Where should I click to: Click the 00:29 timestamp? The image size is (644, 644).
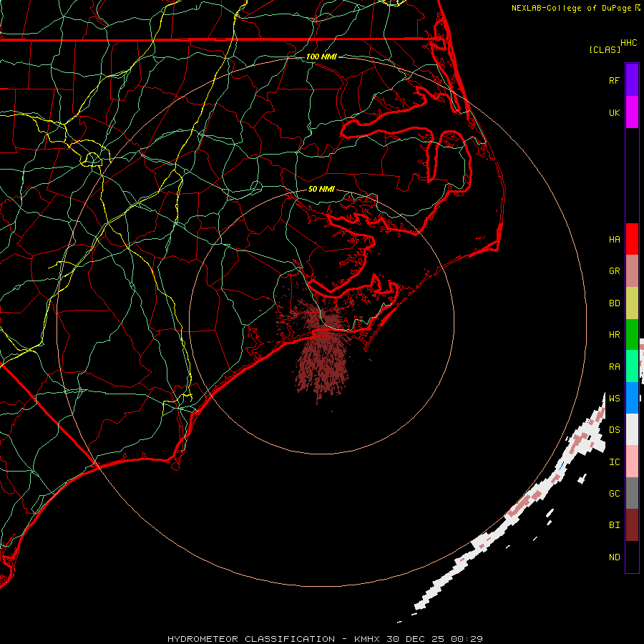point(467,639)
